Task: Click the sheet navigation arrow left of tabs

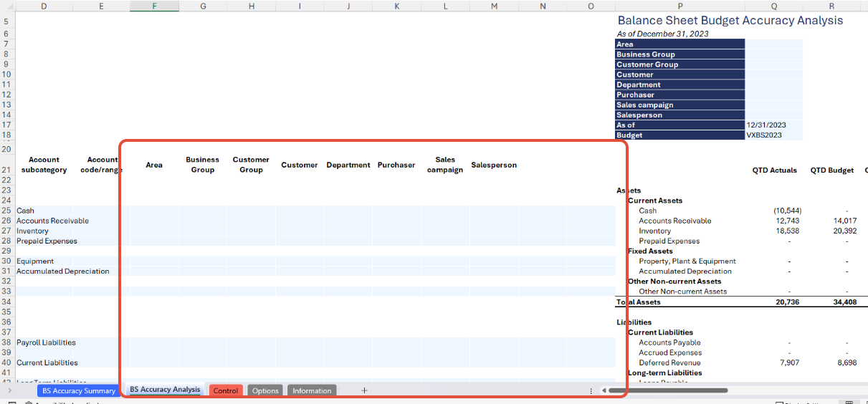Action: [x=9, y=390]
